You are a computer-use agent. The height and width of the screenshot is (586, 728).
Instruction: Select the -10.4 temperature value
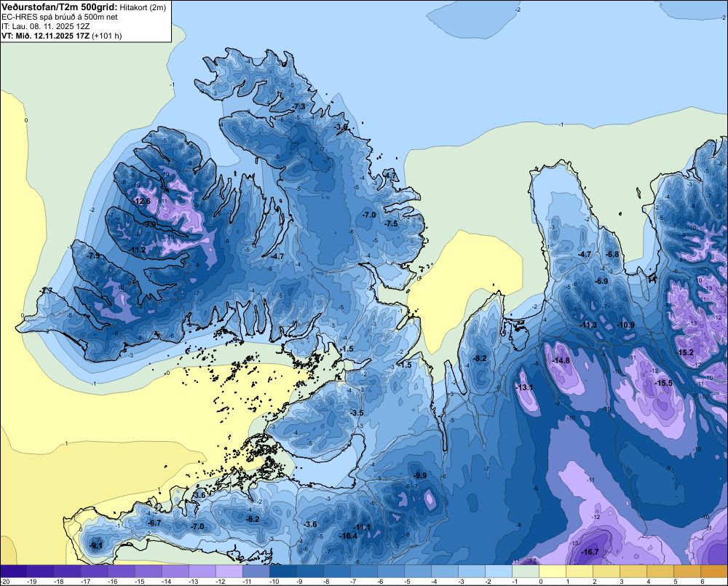click(x=348, y=535)
